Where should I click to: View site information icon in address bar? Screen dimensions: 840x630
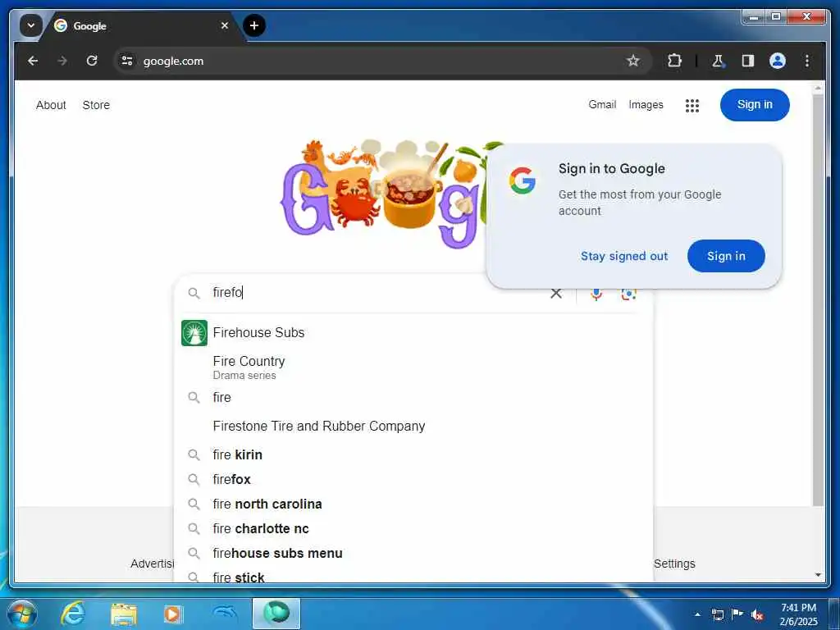pyautogui.click(x=127, y=61)
